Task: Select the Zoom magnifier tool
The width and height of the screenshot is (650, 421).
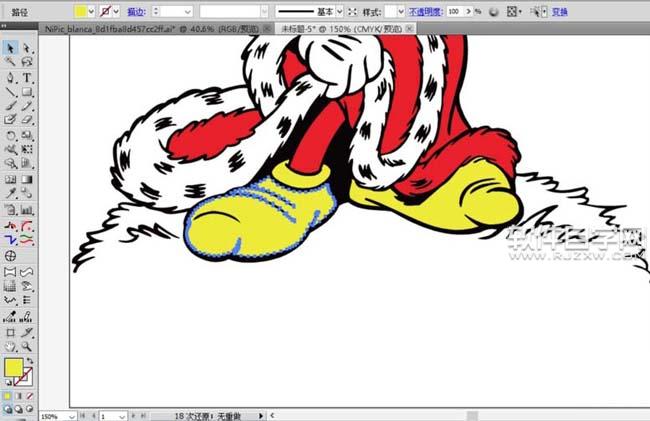Action: coord(27,346)
